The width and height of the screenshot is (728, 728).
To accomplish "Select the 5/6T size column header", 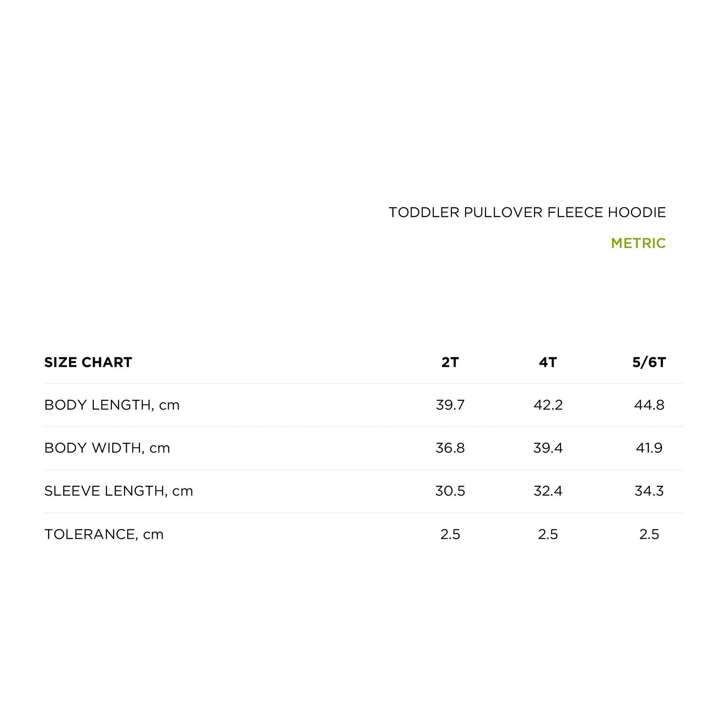I will pyautogui.click(x=649, y=363).
